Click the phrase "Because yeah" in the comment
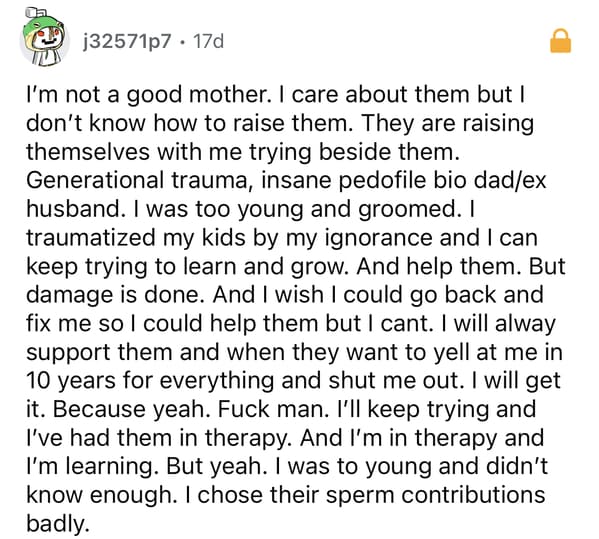 [x=129, y=409]
